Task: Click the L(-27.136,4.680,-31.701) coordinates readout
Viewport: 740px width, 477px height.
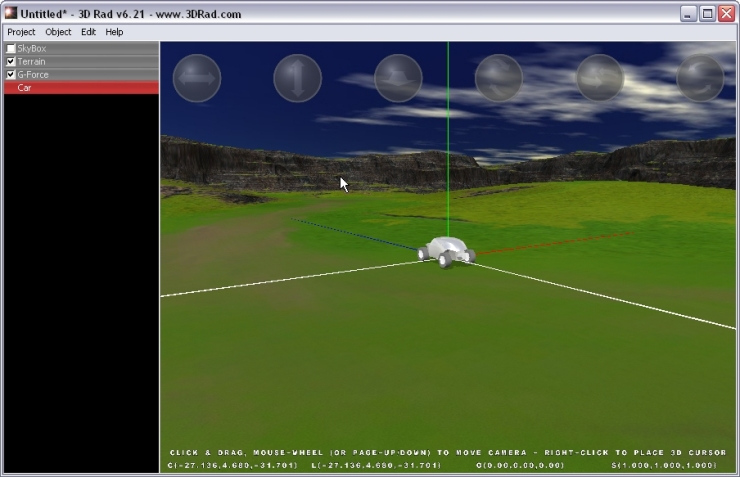Action: [x=376, y=465]
